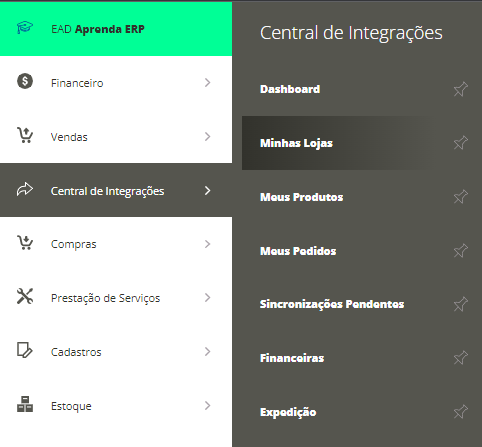Toggle the pin for Minhas Lojas

461,143
